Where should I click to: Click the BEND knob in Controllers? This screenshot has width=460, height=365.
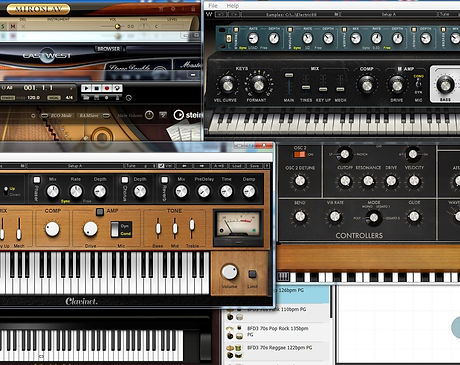(300, 216)
